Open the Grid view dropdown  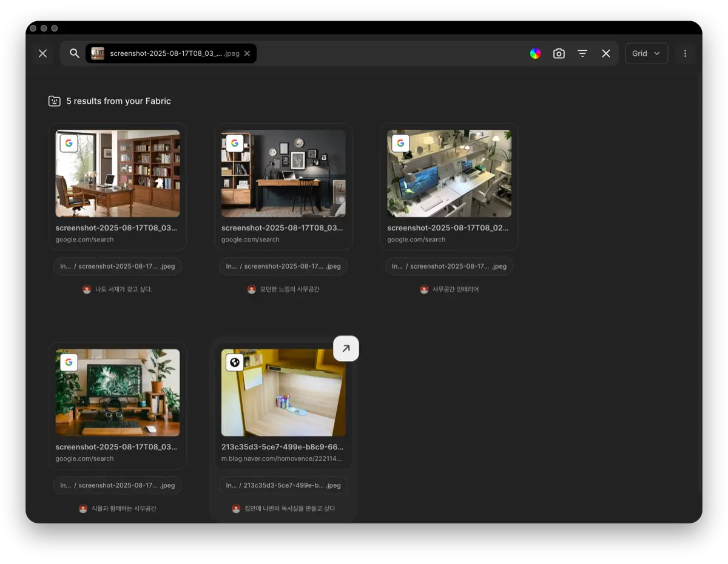(646, 53)
